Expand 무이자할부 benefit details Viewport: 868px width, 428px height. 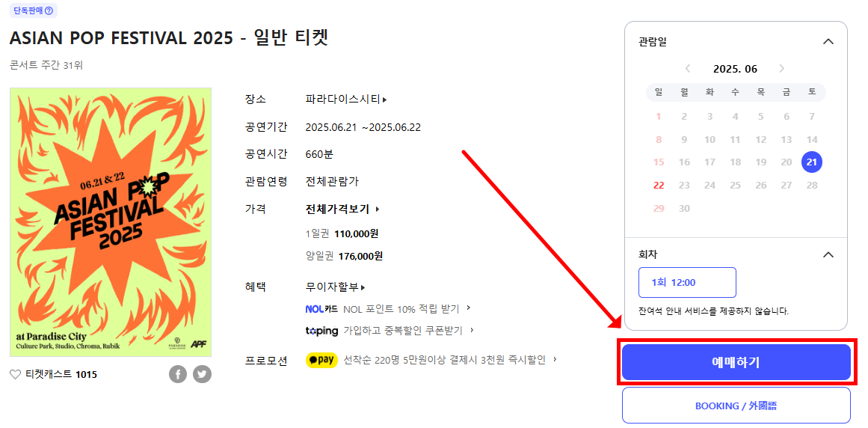336,287
